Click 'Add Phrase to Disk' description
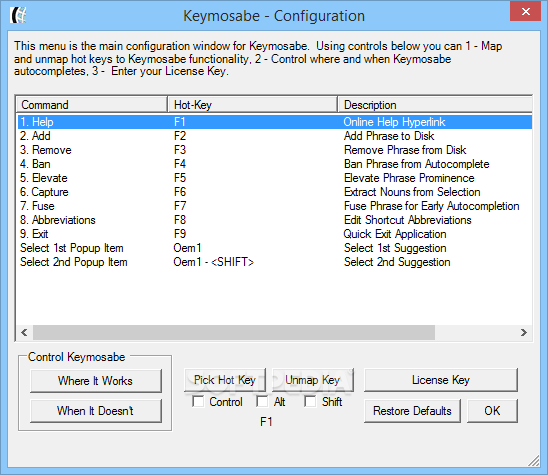The image size is (548, 475). coord(389,136)
